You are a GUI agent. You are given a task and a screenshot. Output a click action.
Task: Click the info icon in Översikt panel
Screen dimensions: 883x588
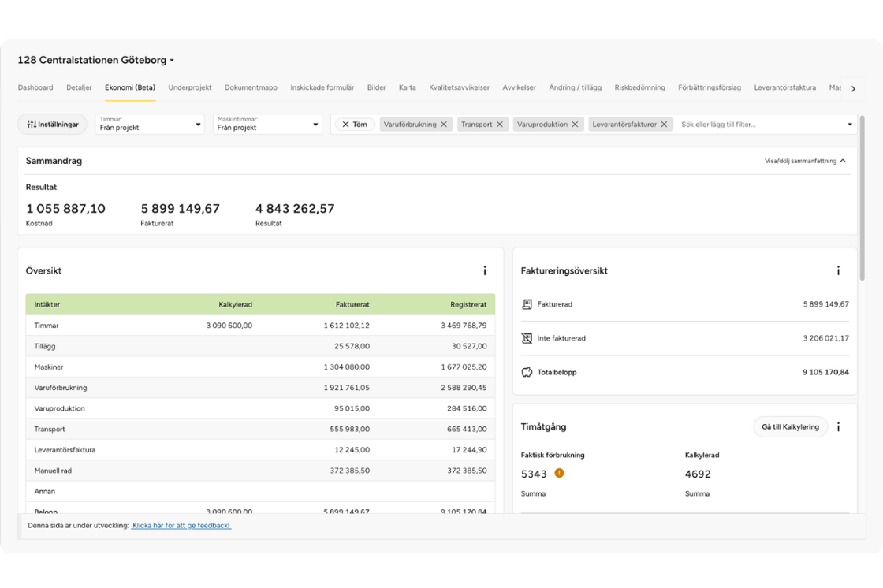(x=485, y=271)
